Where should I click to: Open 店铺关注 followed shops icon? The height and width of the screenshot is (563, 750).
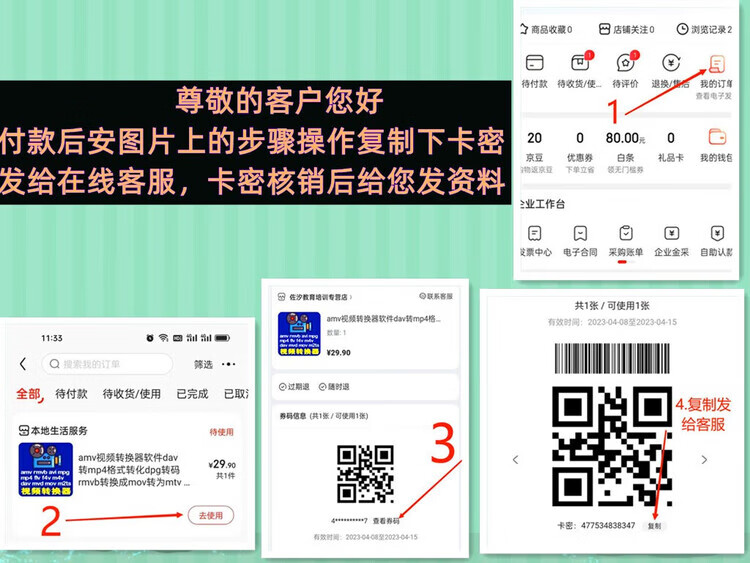coord(605,29)
